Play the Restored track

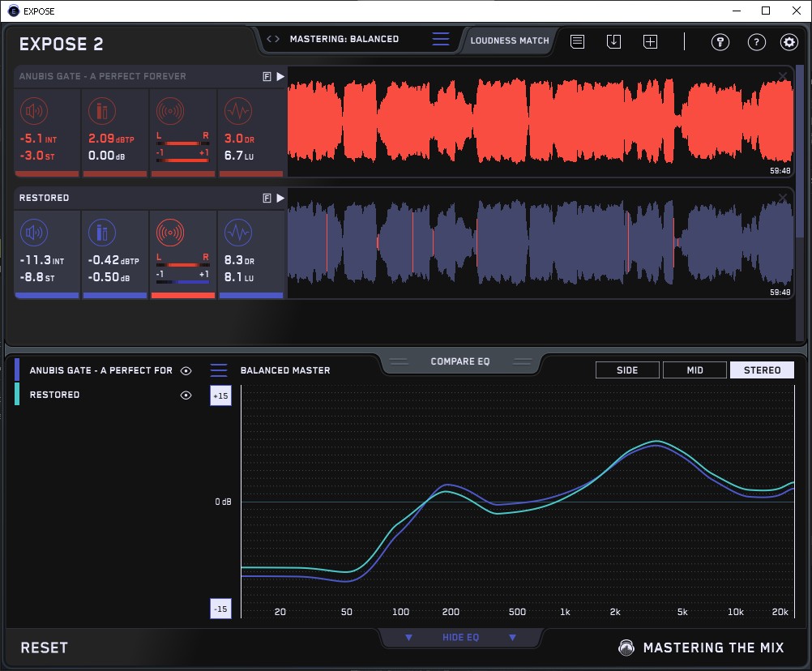coord(280,198)
